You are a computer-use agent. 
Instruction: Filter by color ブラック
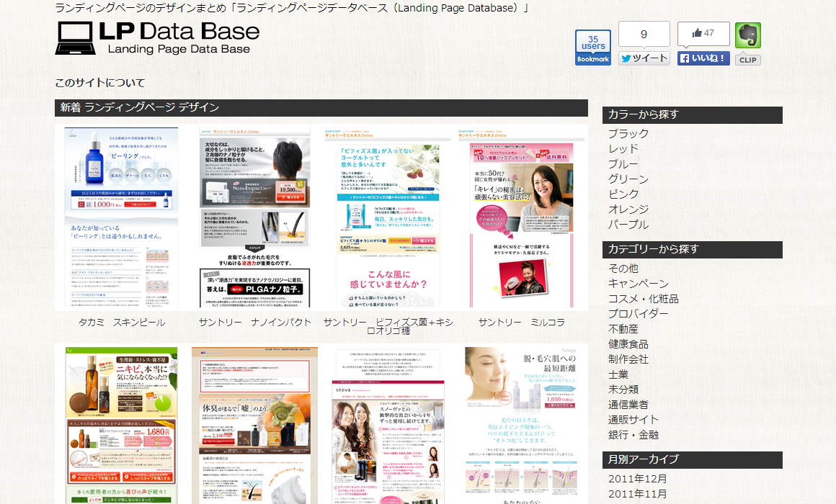coord(628,134)
